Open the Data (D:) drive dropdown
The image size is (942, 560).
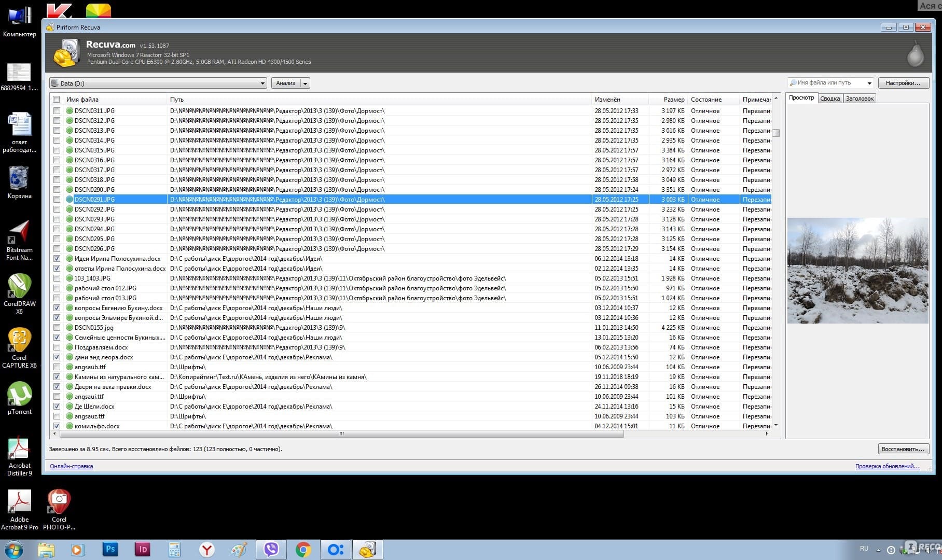pos(262,83)
